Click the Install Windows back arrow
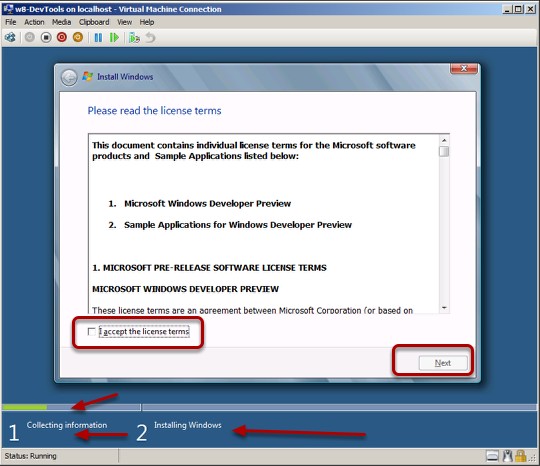Screen dimensions: 540x466 pyautogui.click(x=69, y=77)
